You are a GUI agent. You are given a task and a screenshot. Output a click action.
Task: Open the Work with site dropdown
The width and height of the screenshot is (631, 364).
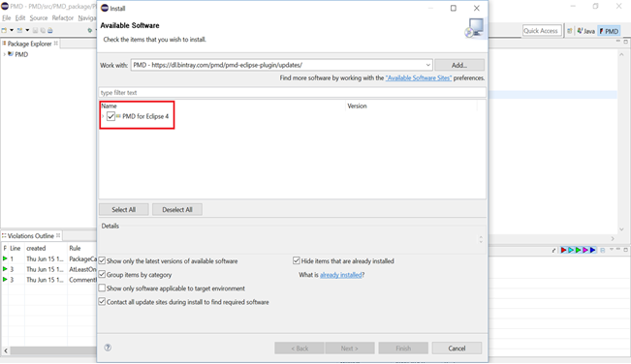[x=427, y=65]
